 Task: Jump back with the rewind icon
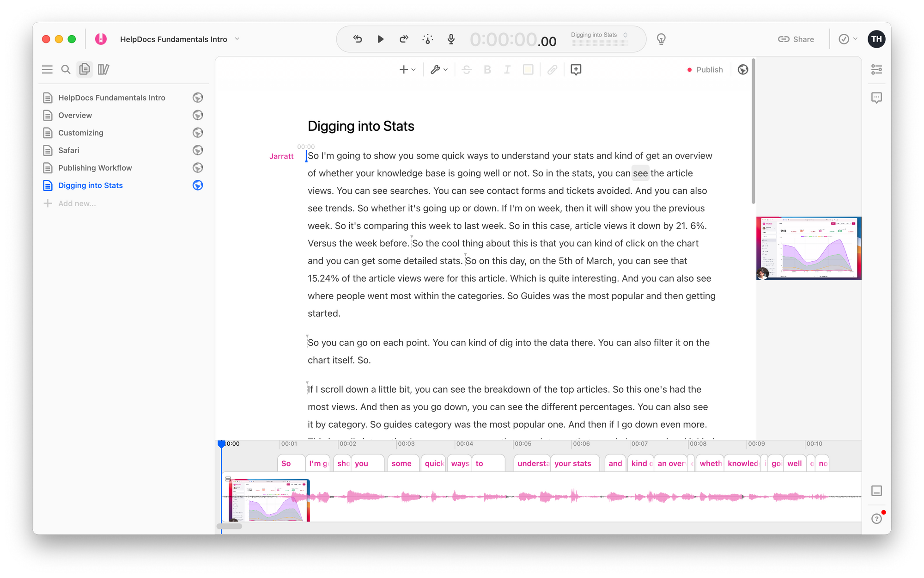tap(358, 39)
